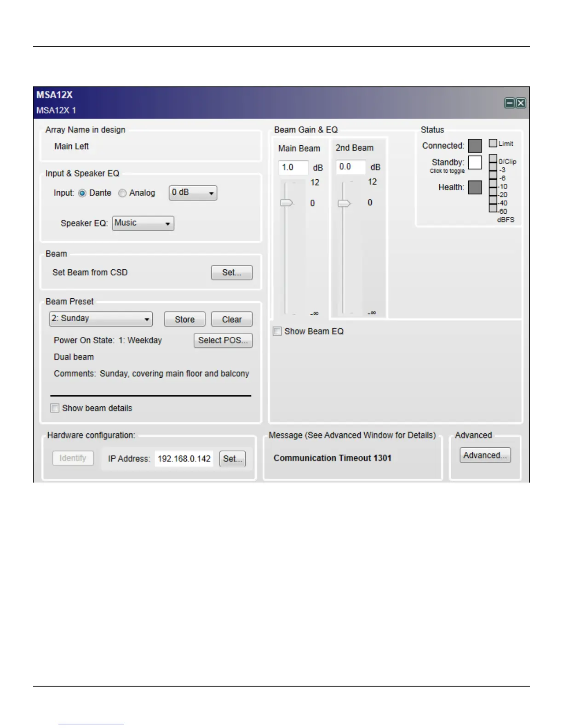
Task: Click the 2nd Beam gain field 0.0
Action: click(350, 167)
